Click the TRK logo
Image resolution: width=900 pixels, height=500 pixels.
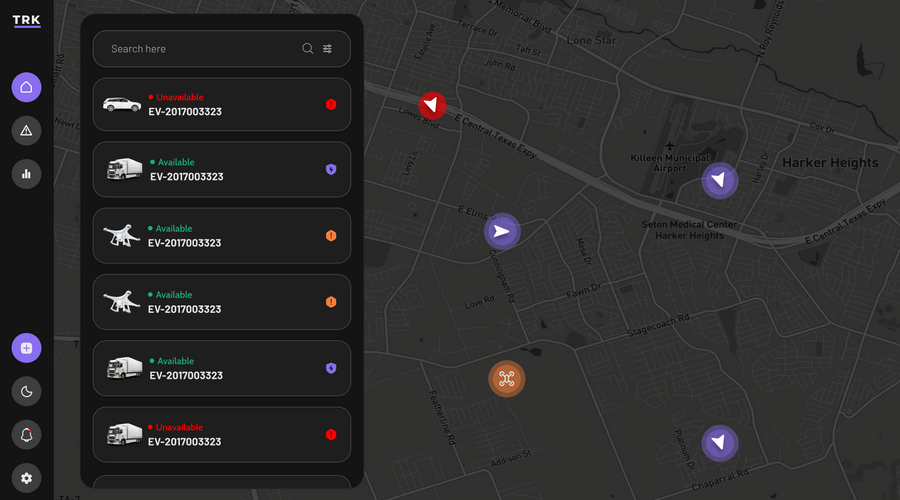click(26, 21)
